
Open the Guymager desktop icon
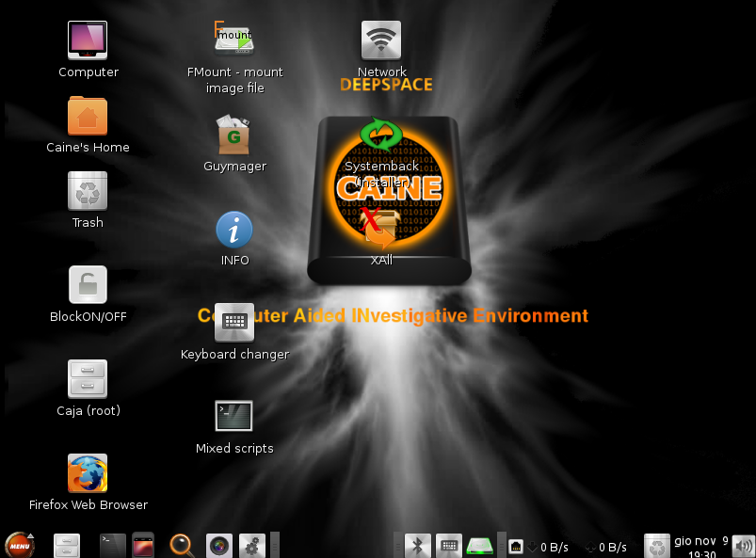(234, 135)
